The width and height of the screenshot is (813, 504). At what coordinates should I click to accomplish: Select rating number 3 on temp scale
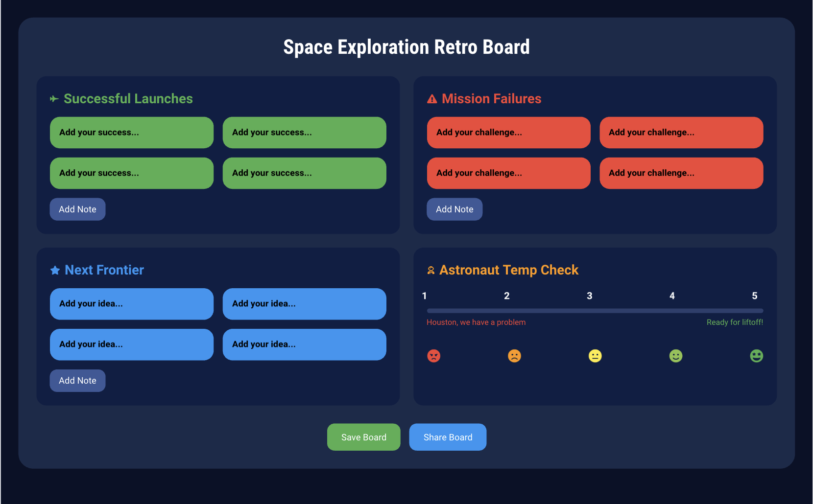(590, 296)
